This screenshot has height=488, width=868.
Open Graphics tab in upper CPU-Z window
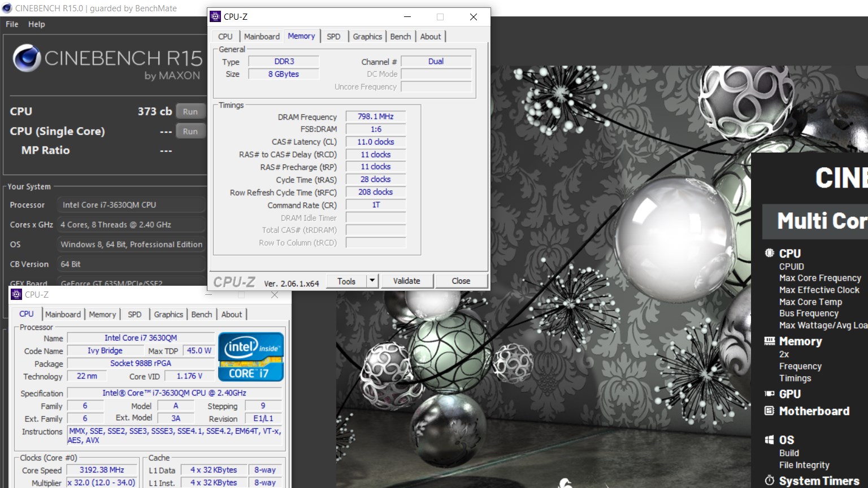pos(367,36)
